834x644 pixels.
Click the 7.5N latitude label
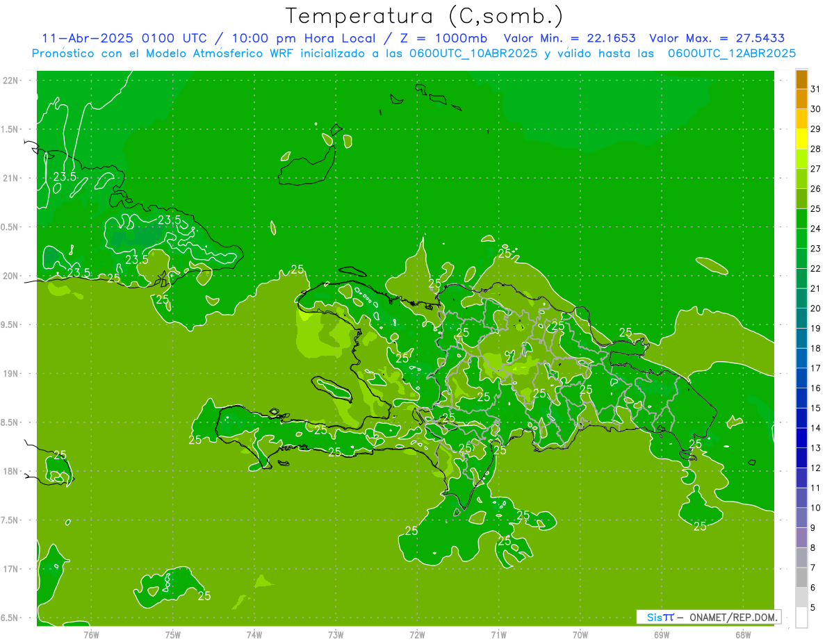pos(11,520)
